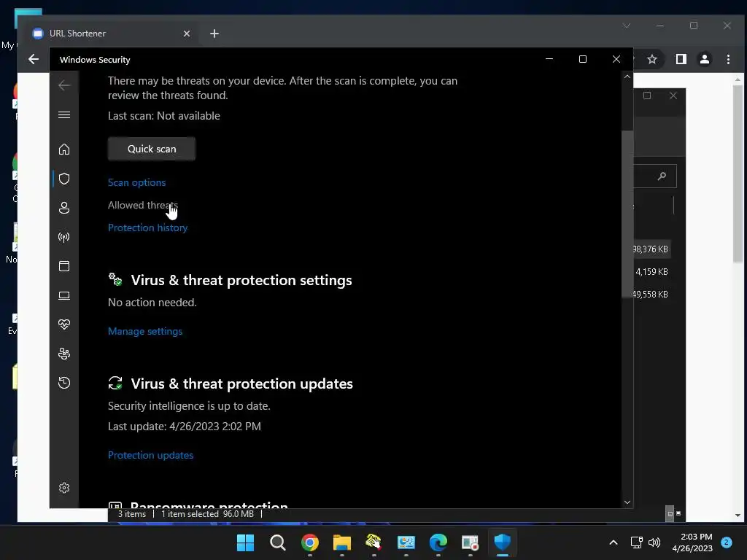Open Chrome profile avatar icon
The height and width of the screenshot is (560, 747).
[705, 59]
